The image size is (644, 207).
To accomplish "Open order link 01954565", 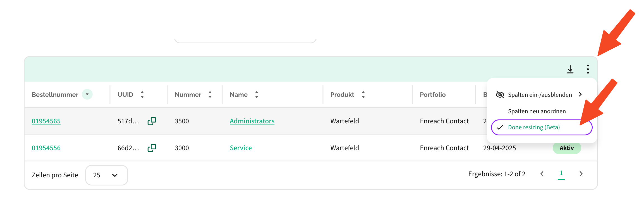I will coord(46,121).
